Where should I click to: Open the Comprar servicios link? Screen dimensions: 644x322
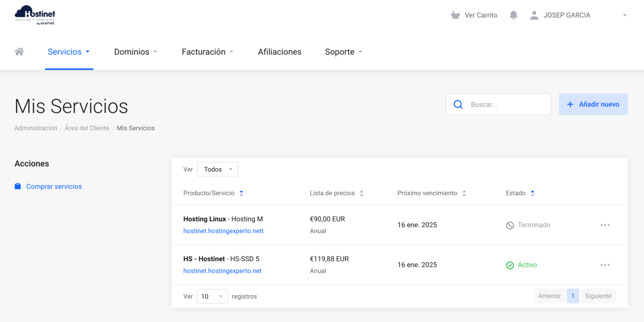coord(54,187)
